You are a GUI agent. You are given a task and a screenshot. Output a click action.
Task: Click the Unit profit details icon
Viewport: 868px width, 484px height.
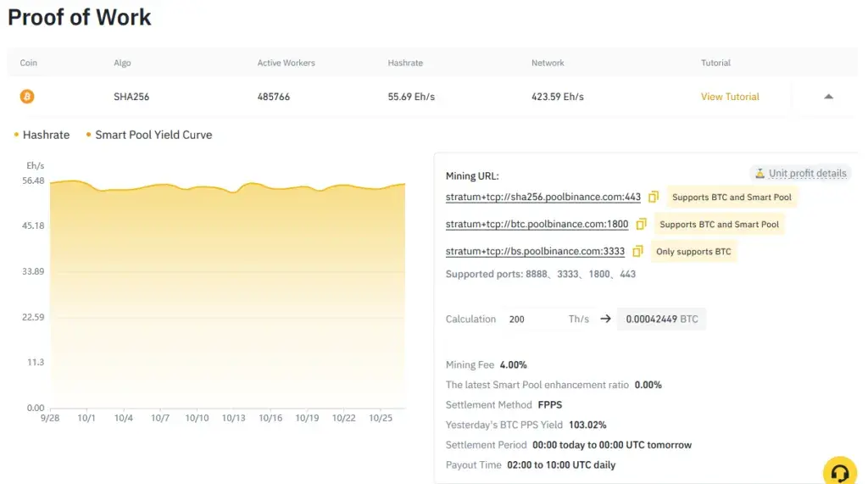point(760,173)
